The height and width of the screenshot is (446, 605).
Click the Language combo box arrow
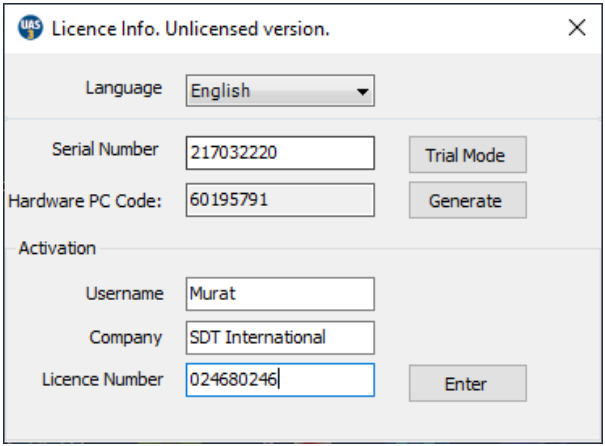[x=362, y=92]
